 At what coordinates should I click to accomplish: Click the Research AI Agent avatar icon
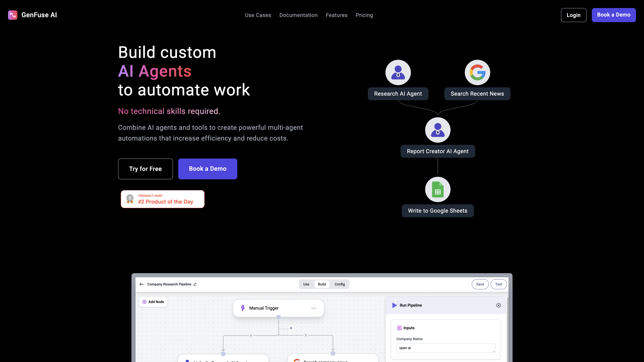tap(398, 72)
